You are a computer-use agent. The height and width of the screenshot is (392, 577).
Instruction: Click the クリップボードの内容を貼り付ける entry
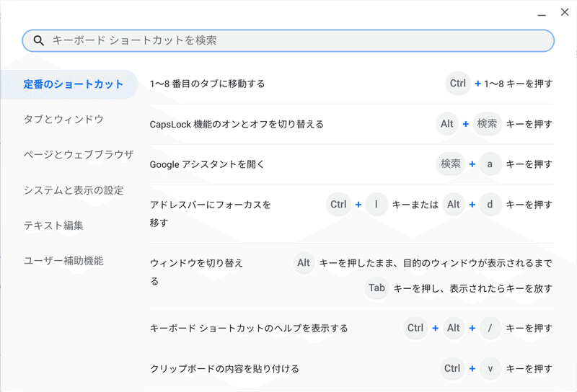pyautogui.click(x=351, y=369)
